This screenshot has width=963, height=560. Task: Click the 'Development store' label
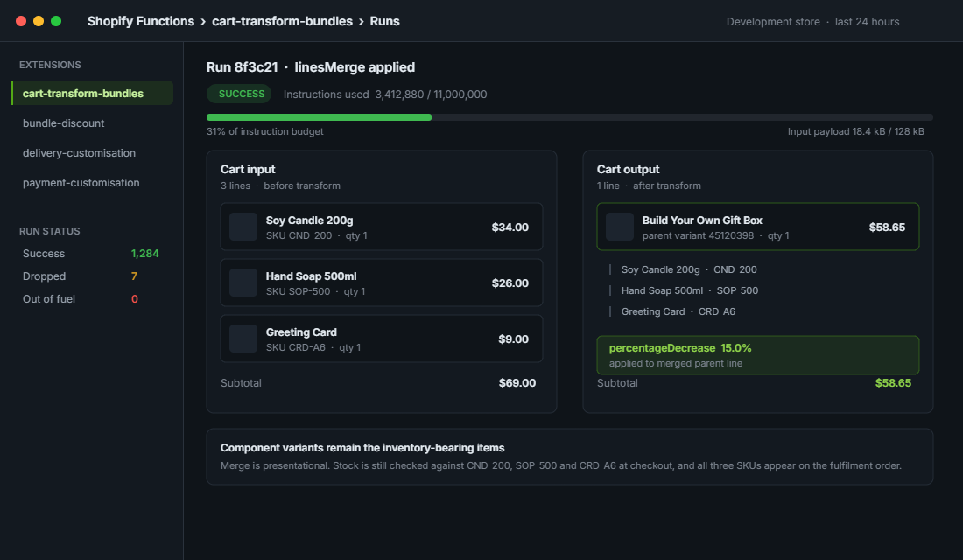click(x=773, y=22)
